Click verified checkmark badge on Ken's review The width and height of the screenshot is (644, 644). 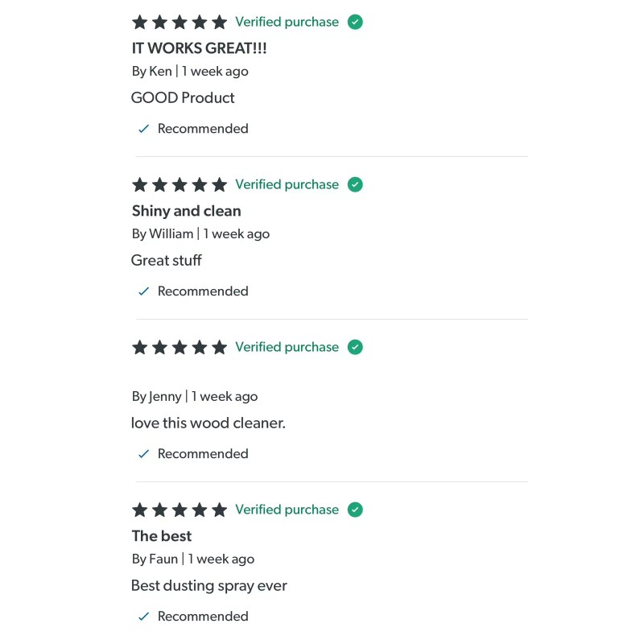point(355,22)
